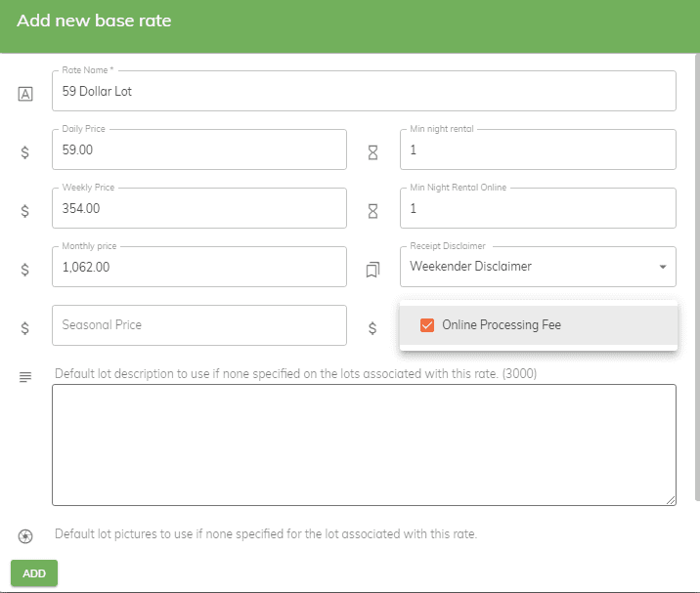
Task: Click the dollar icon beside Monthly price
Action: [x=25, y=270]
